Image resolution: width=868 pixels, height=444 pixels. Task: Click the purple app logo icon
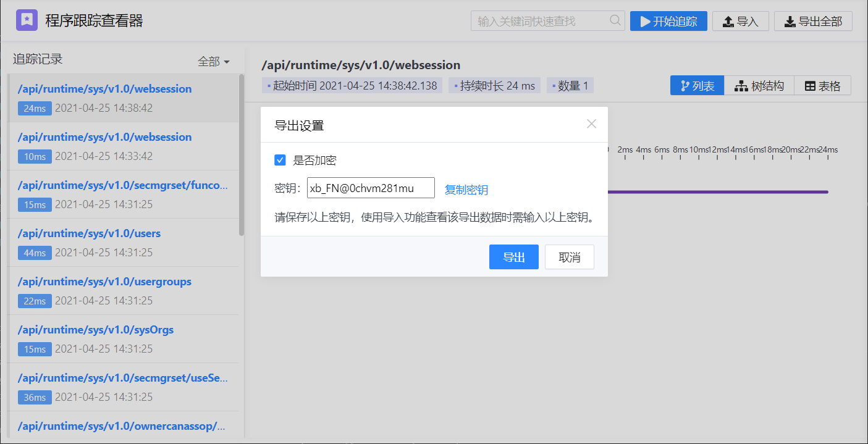[x=27, y=20]
